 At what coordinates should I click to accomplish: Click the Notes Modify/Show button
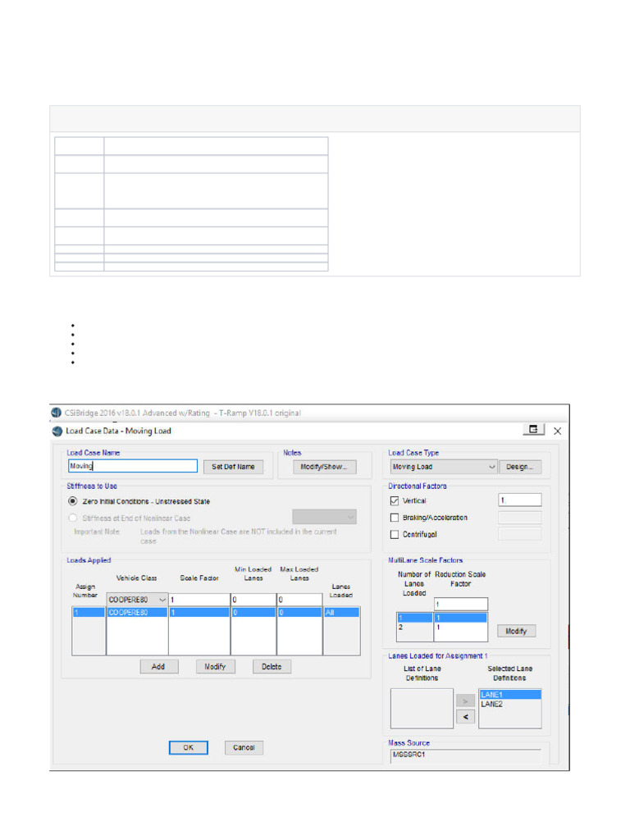coord(324,467)
